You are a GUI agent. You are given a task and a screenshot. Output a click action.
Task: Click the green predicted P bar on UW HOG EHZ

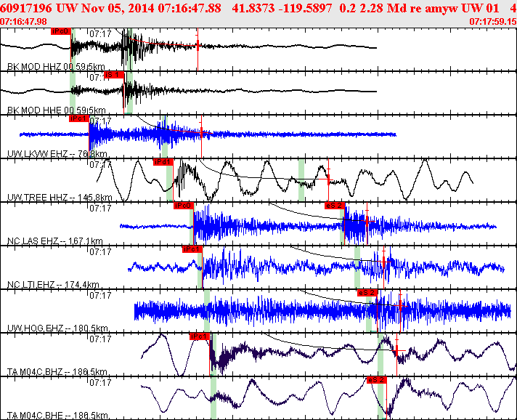point(207,310)
